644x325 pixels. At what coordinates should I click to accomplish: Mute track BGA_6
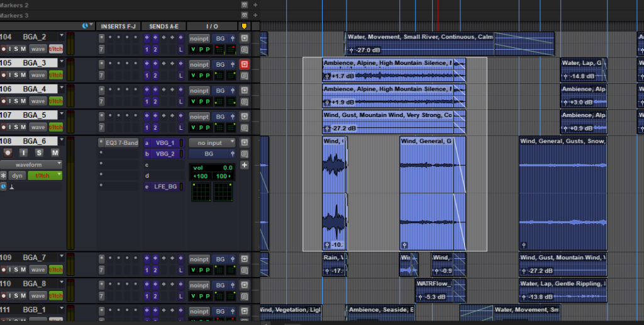click(55, 153)
